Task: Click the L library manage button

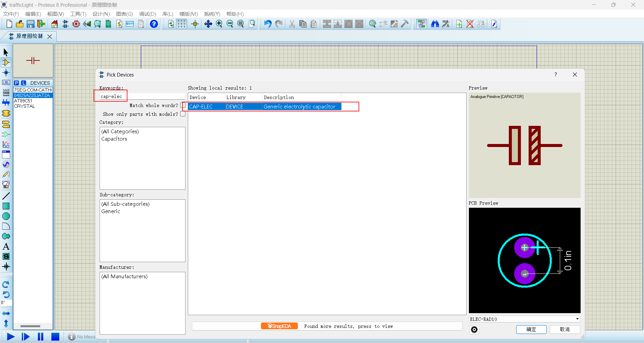Action: pos(23,83)
